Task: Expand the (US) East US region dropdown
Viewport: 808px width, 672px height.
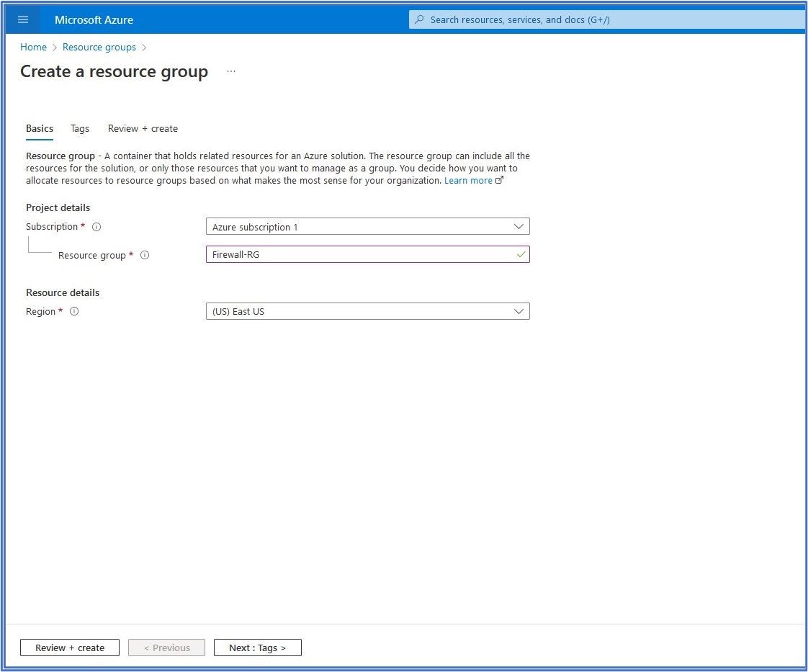Action: [x=367, y=312]
